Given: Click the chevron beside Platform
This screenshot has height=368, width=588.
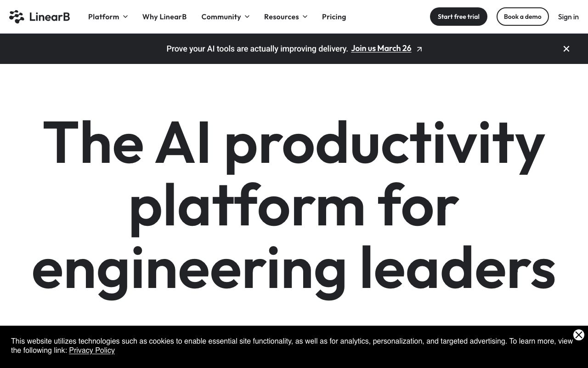Looking at the screenshot, I should click(x=125, y=17).
